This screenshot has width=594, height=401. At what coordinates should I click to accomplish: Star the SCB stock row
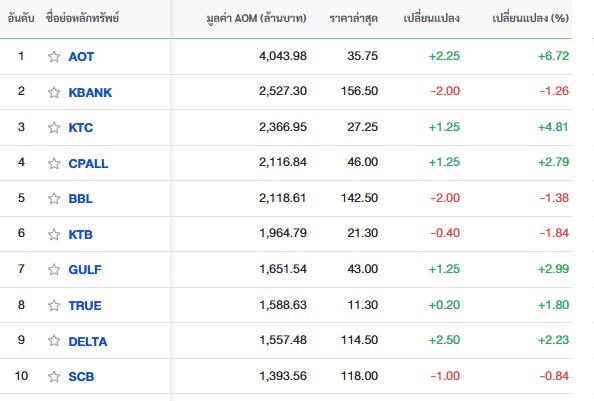(x=54, y=376)
